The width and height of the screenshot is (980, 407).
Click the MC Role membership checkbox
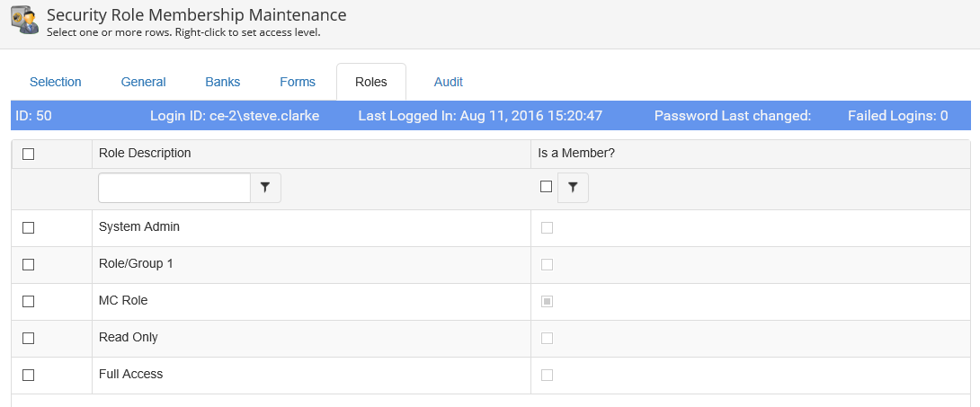547,302
